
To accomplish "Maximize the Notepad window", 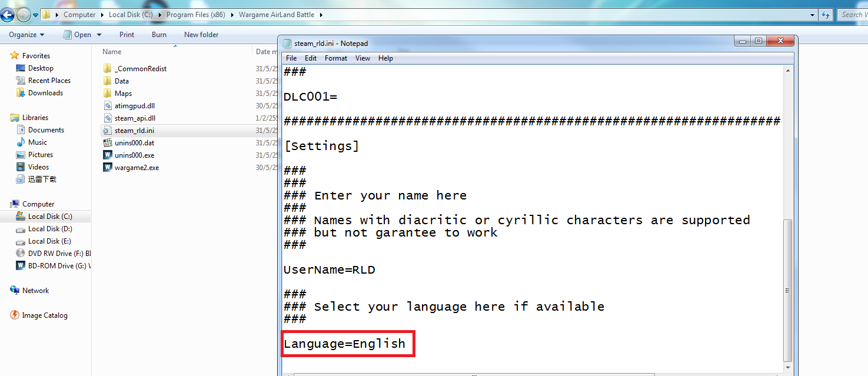I will point(758,41).
